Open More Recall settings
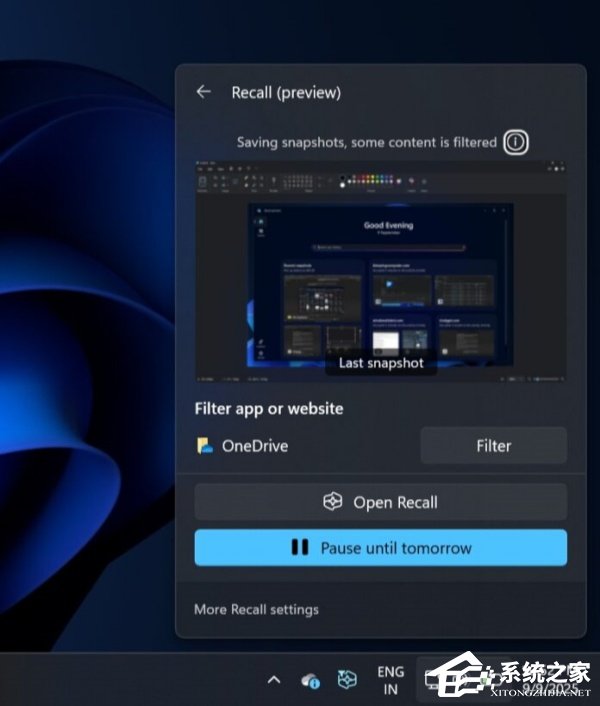 (x=256, y=609)
